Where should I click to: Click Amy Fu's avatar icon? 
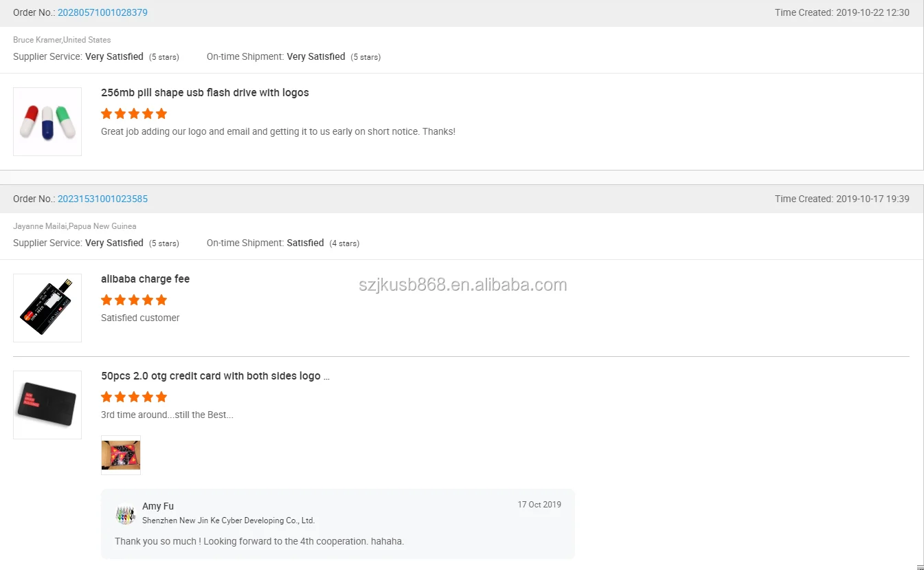(125, 514)
